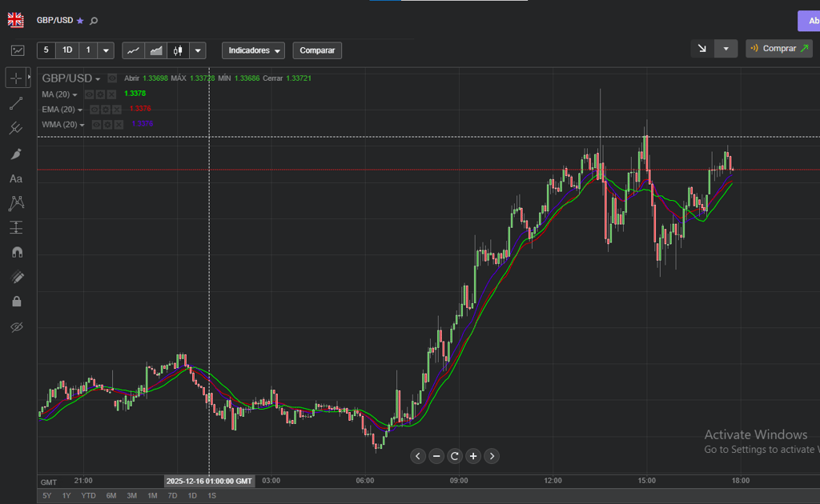Toggle EMA (20) visibility eye
The image size is (820, 504).
[x=94, y=110]
